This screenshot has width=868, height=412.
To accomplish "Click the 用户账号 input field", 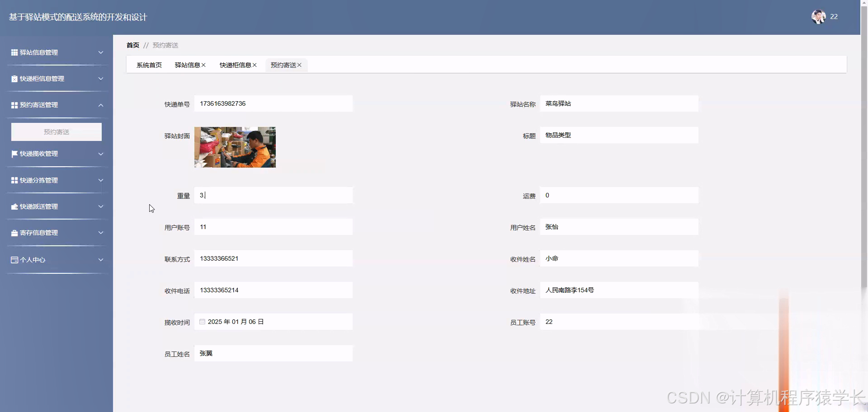I will click(x=274, y=227).
